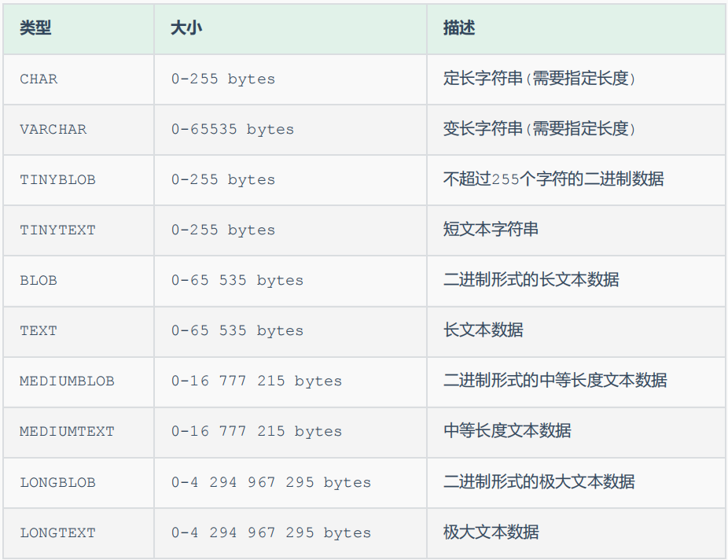Screen dimensions: 728x560
Task: Click the 描述 column header
Action: [x=459, y=28]
